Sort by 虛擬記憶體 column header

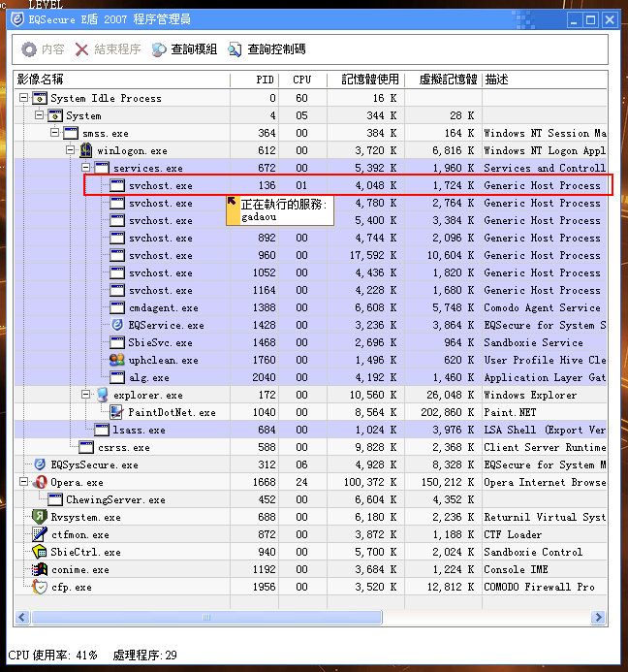[443, 80]
